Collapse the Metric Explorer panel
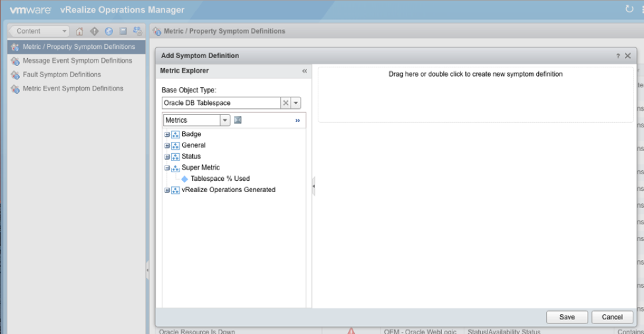644x334 pixels. tap(304, 71)
